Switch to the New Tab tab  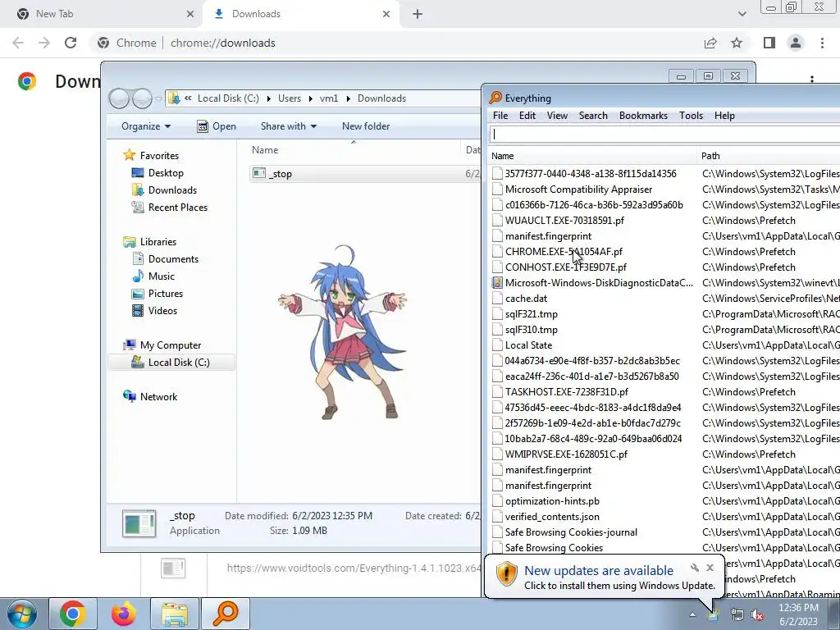point(102,14)
